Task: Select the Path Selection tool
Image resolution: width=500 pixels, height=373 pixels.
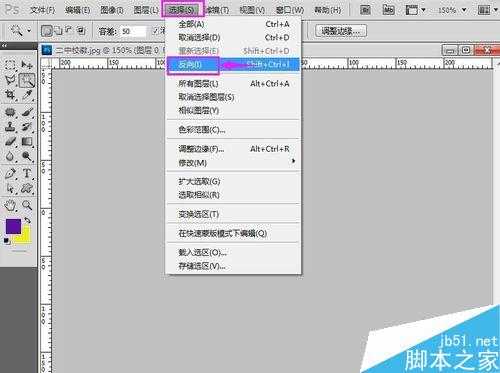Action: 10,189
